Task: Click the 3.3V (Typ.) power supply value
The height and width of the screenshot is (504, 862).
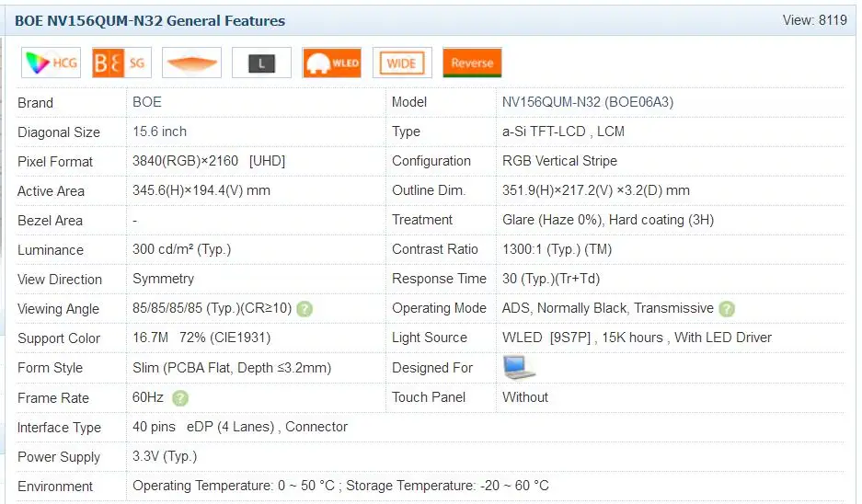Action: click(x=165, y=456)
